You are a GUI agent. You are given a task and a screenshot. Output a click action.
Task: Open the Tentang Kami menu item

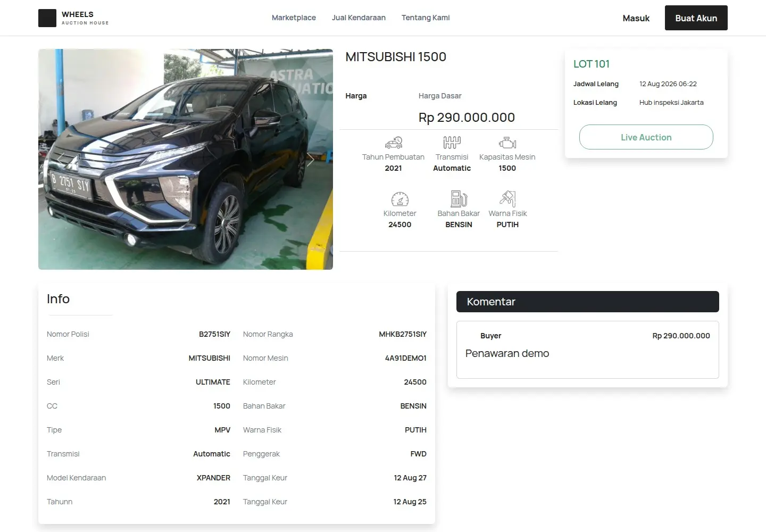tap(426, 18)
